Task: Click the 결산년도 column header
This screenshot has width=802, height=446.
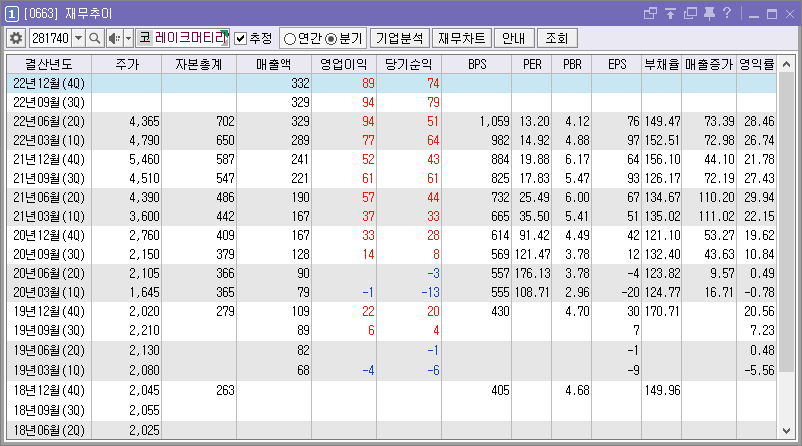Action: [49, 64]
